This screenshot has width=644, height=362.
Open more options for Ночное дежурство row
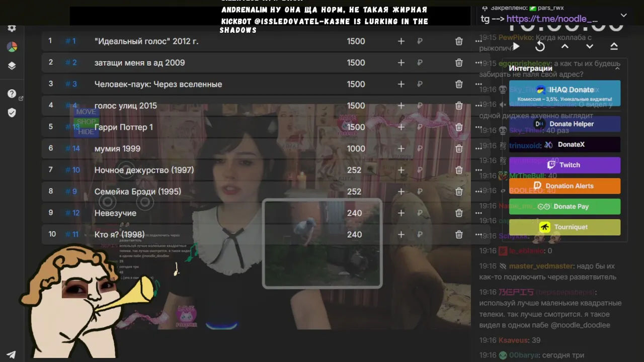click(478, 170)
